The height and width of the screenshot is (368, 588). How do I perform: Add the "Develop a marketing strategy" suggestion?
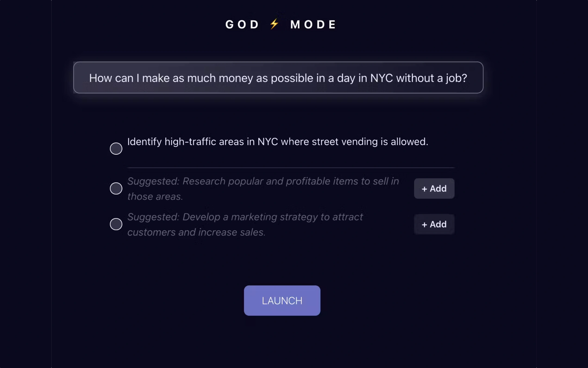click(x=434, y=224)
